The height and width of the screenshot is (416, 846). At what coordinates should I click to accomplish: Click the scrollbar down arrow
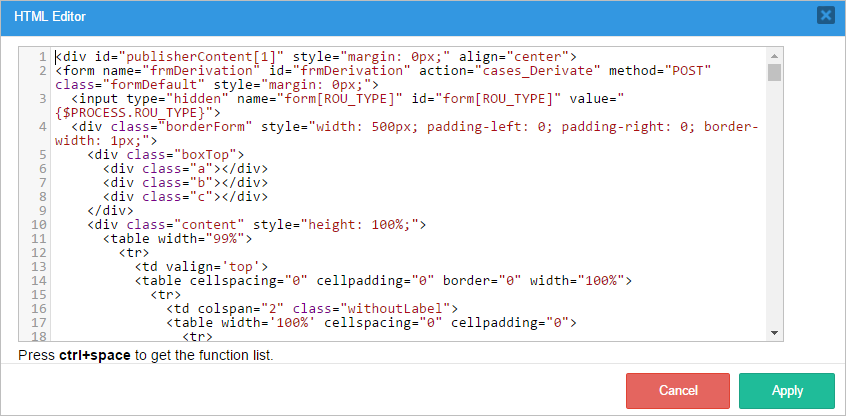[774, 332]
